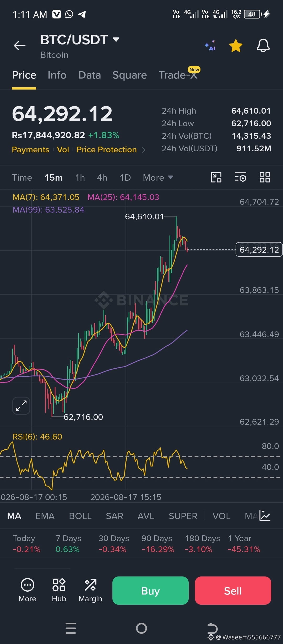Open the Hub icon

(x=59, y=590)
